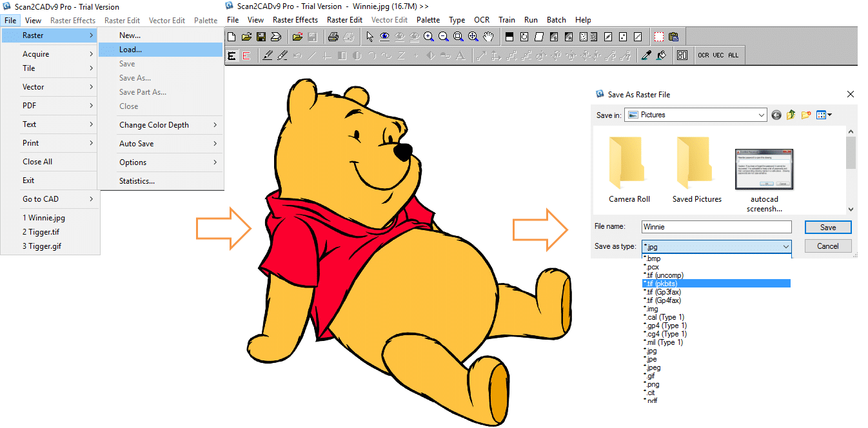Select the eyedropper color pick tool
This screenshot has height=428, width=868.
point(646,55)
